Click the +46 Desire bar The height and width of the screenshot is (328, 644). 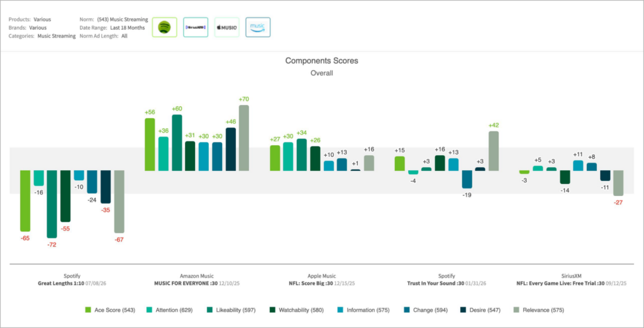(x=230, y=149)
